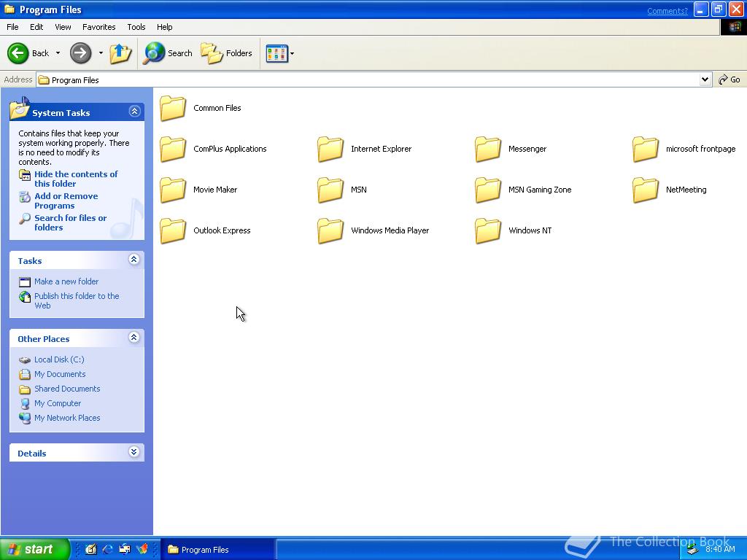Viewport: 747px width, 560px height.
Task: Open the Forward history dropdown arrow
Action: tap(101, 52)
